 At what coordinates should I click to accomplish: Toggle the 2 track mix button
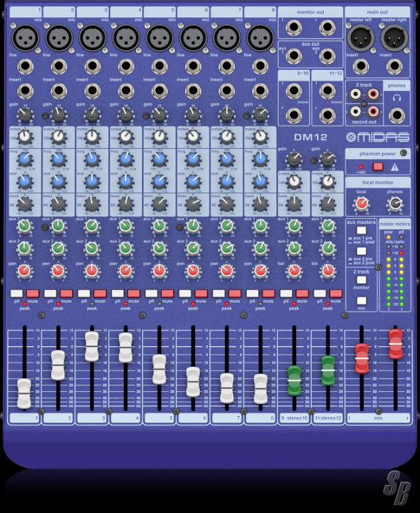point(361,301)
